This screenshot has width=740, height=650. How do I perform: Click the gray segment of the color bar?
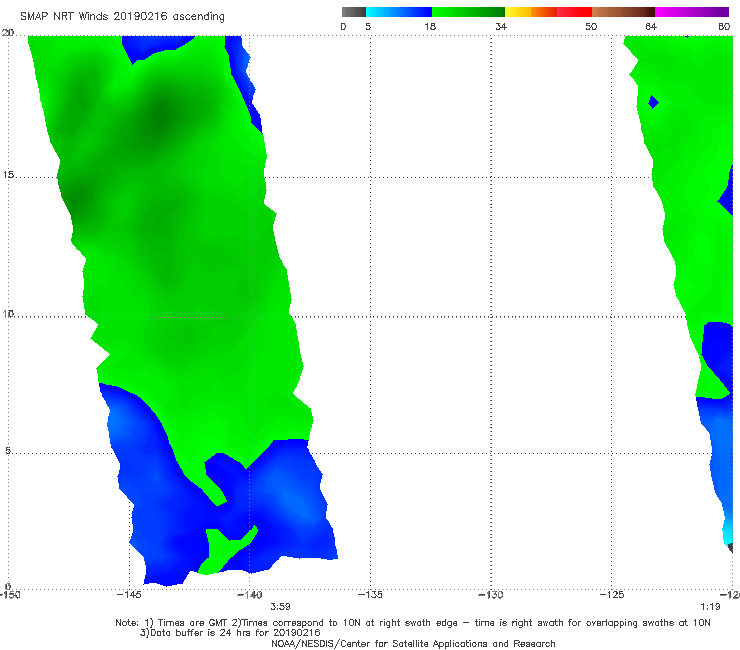(x=354, y=12)
